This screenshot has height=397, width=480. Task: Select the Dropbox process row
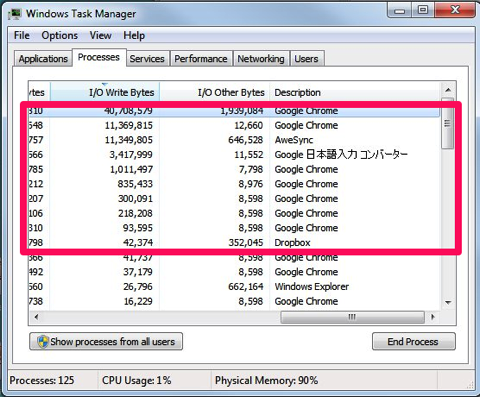(234, 243)
